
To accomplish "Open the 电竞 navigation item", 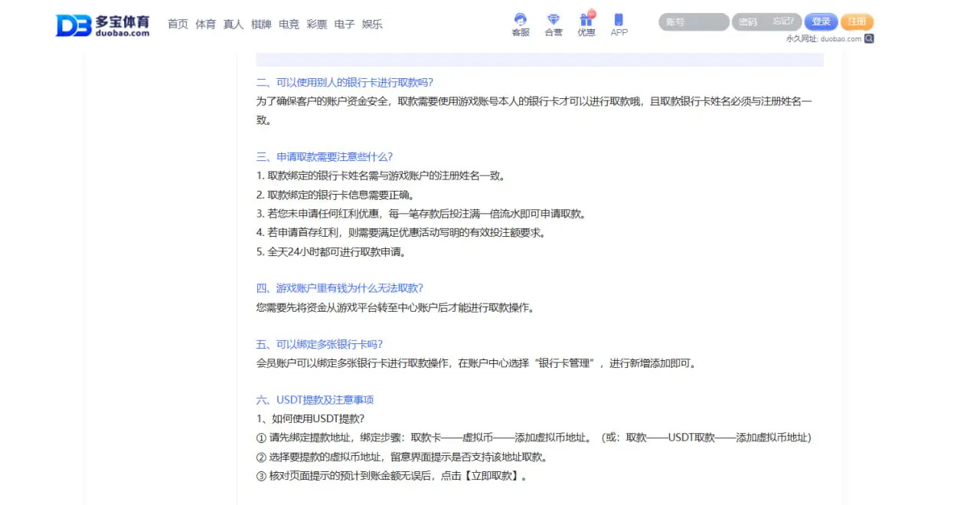I will [x=289, y=24].
